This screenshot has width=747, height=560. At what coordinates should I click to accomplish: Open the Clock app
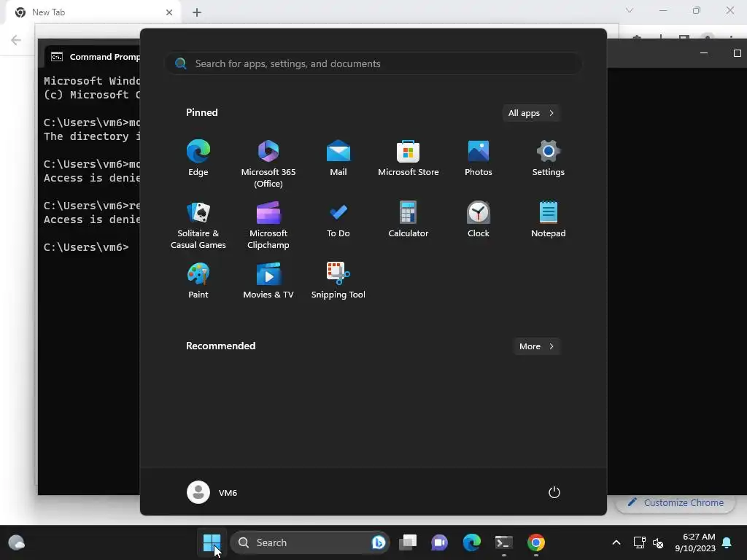pyautogui.click(x=479, y=219)
